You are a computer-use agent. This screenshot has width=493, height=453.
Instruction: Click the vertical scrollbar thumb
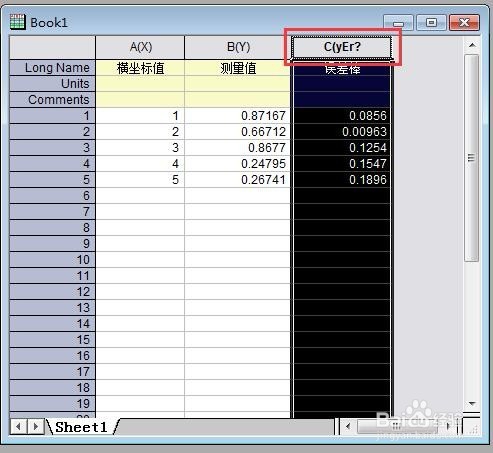[x=471, y=158]
